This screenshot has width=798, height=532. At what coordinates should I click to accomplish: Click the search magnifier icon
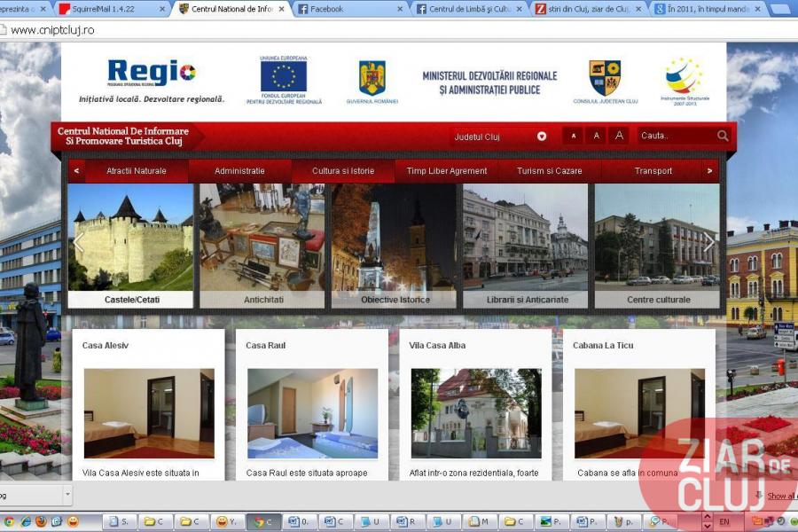pos(723,136)
